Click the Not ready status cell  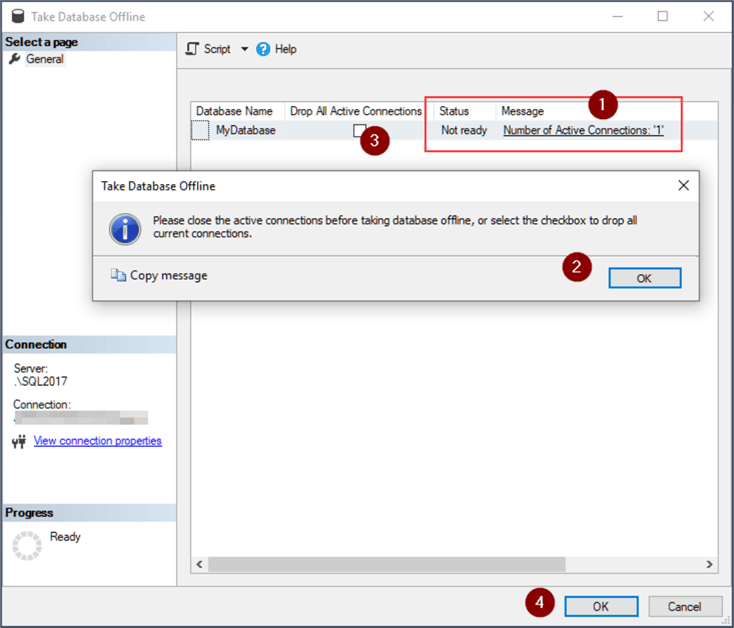(x=463, y=130)
